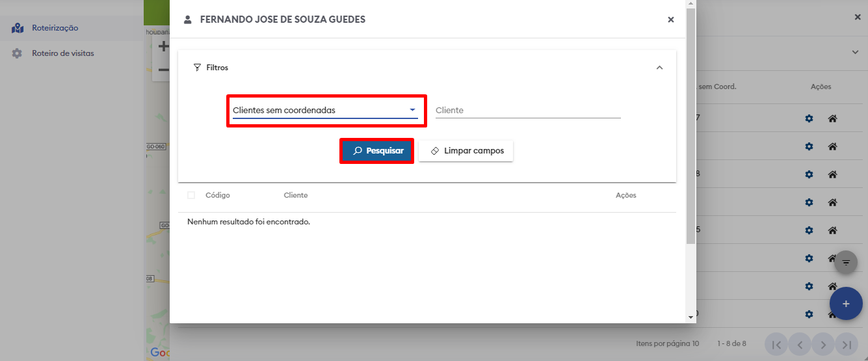Click the '1 - 8 de 8' page count

731,343
